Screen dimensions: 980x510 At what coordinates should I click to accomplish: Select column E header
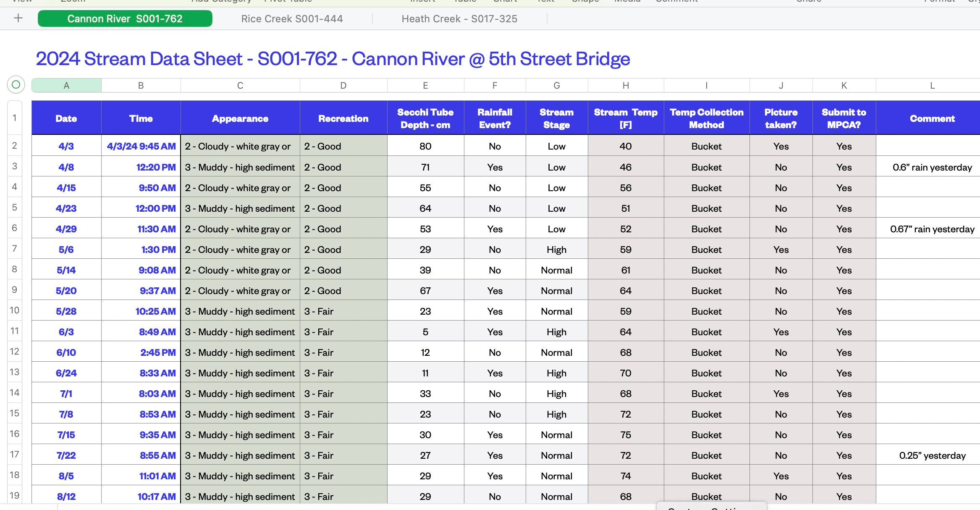425,85
